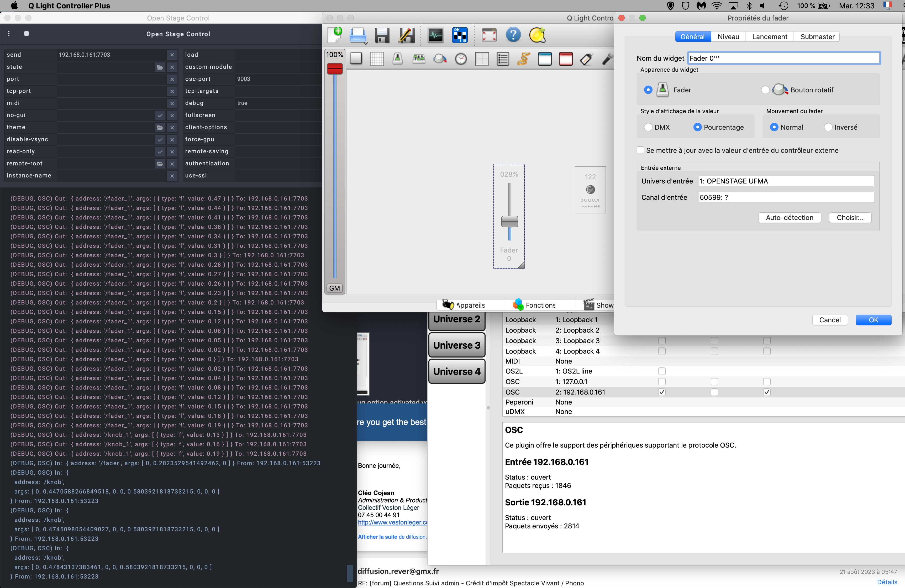Tick the OS2L line checkbox
Viewport: 905px width, 588px height.
coord(662,371)
